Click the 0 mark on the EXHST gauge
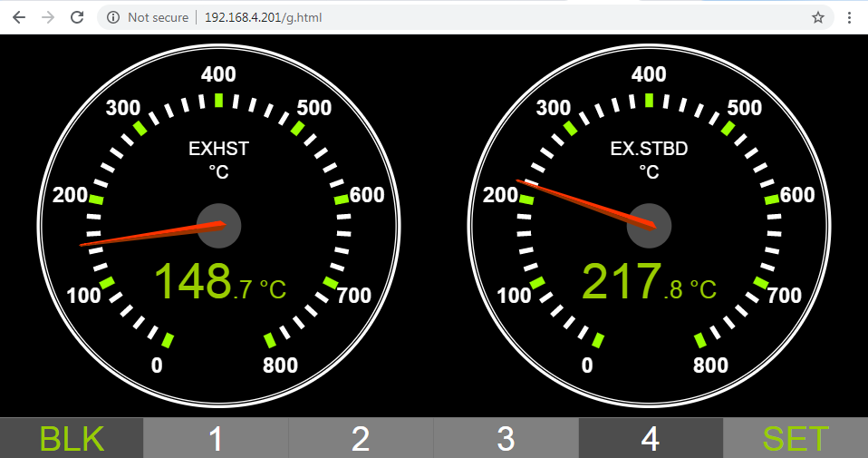This screenshot has width=868, height=458. point(158,365)
